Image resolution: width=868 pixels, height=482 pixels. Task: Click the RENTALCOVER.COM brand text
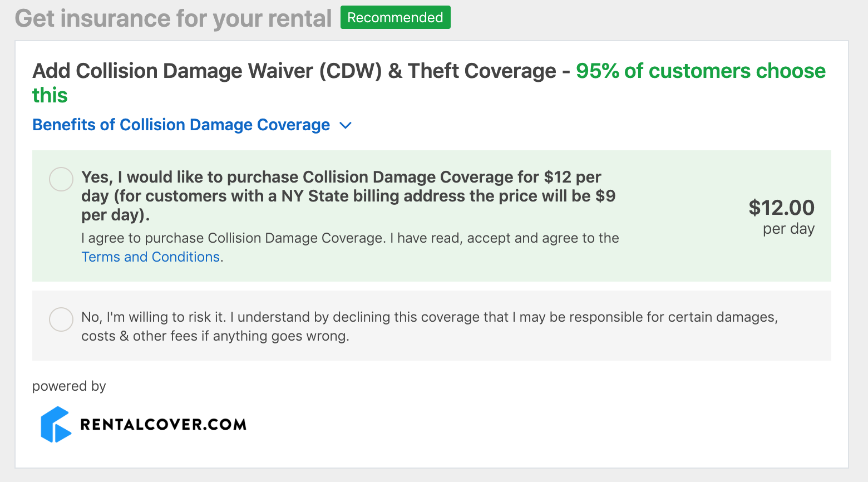pyautogui.click(x=164, y=425)
